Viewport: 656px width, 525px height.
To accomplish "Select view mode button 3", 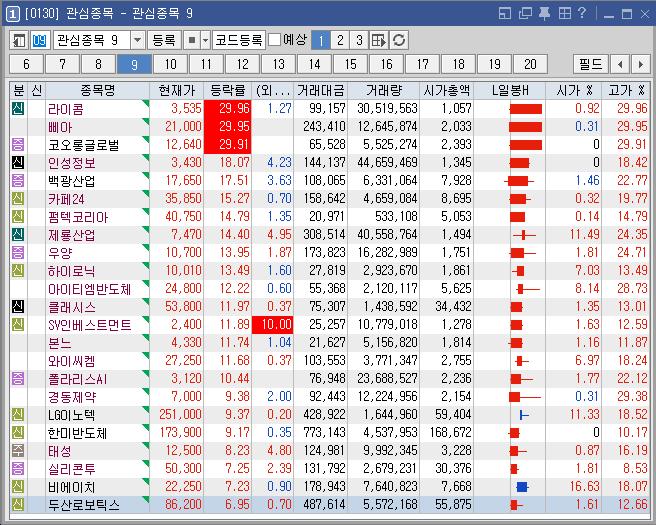I will click(x=359, y=40).
